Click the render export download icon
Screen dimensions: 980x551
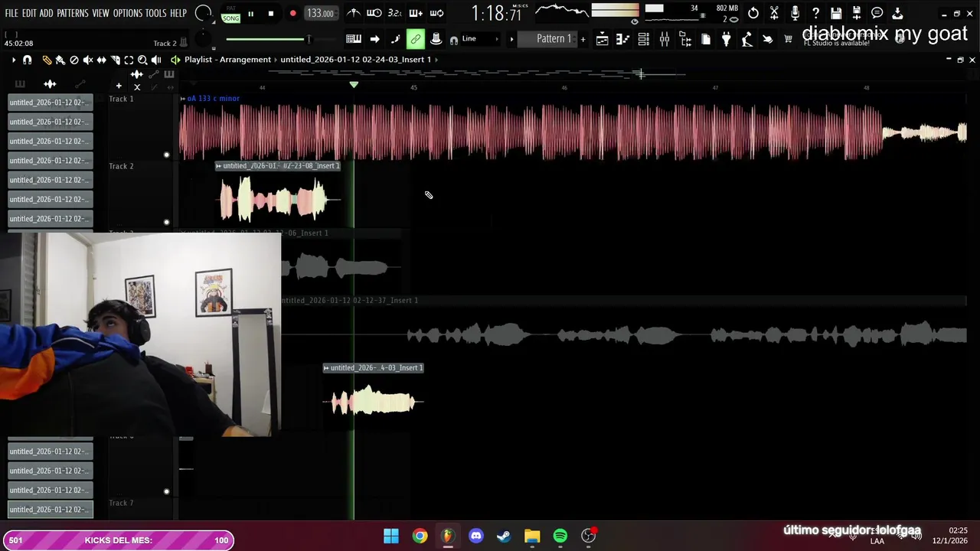click(897, 13)
